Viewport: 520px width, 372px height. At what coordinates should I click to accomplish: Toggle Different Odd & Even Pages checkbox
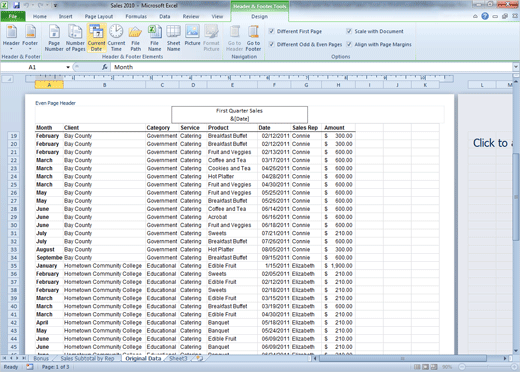pos(271,44)
